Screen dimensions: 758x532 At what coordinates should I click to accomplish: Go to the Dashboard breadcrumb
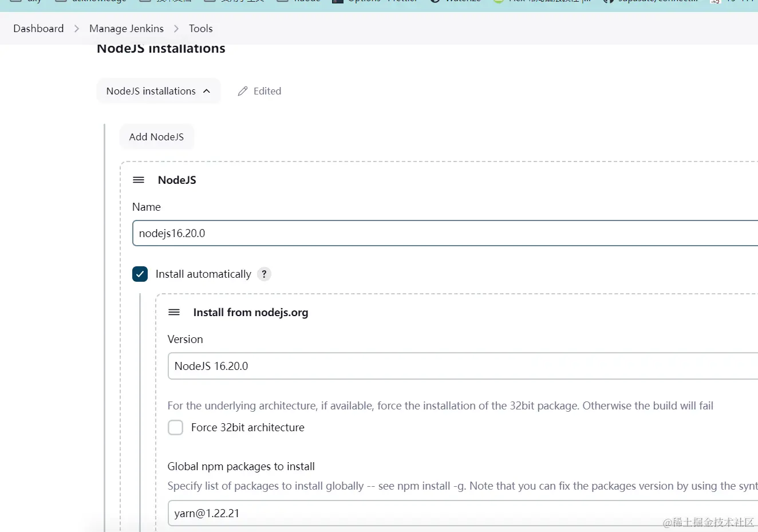38,28
